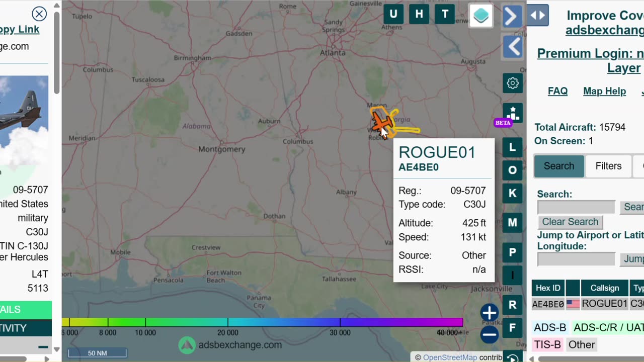Collapse section with the minus icon in left panel

pyautogui.click(x=43, y=347)
